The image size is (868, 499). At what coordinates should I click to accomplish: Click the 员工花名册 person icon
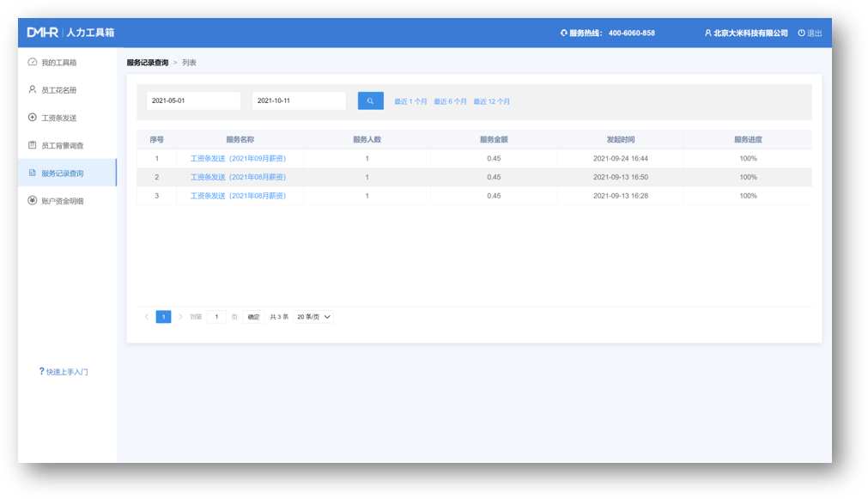pos(33,89)
